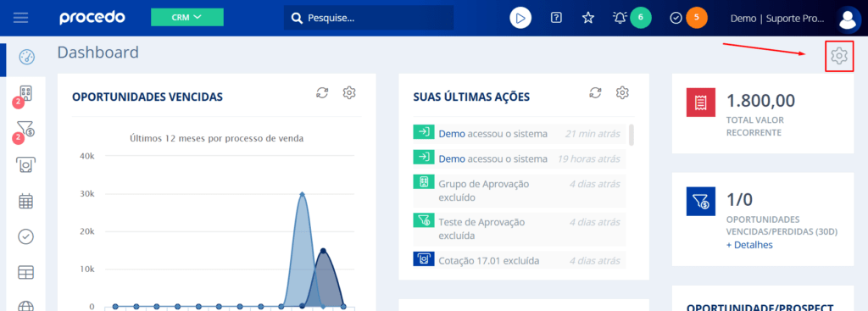Click the dark blue peak point on chart
Image resolution: width=868 pixels, height=311 pixels.
point(323,251)
